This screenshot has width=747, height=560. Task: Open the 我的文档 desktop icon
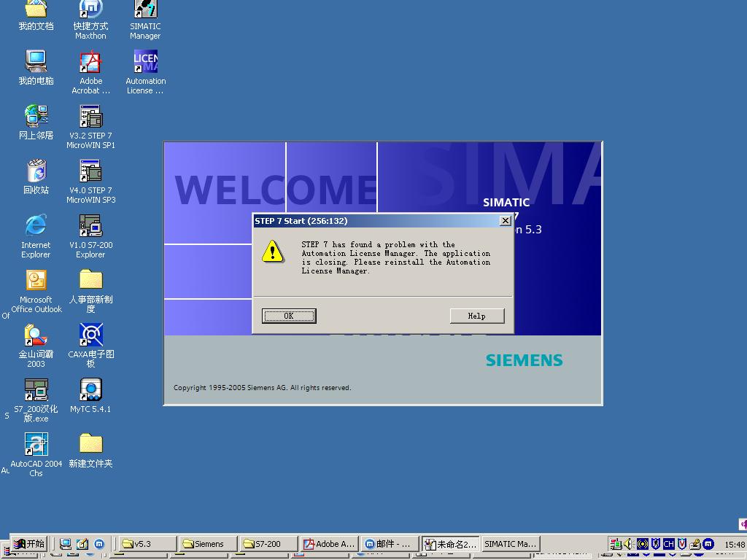36,15
